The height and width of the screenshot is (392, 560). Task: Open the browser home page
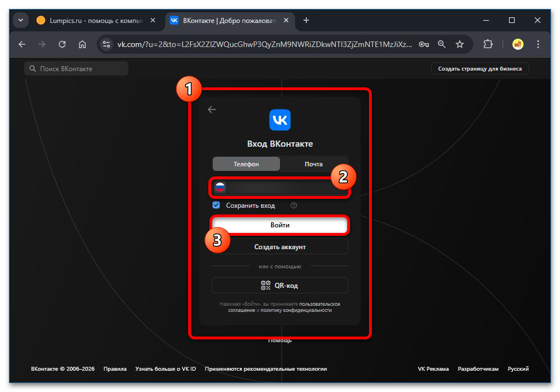(x=82, y=44)
